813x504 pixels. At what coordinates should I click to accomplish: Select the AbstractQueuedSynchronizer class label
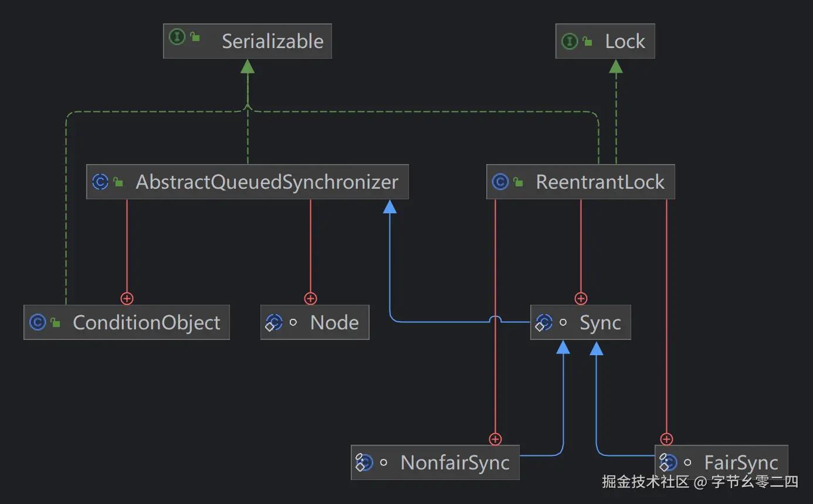pyautogui.click(x=267, y=182)
